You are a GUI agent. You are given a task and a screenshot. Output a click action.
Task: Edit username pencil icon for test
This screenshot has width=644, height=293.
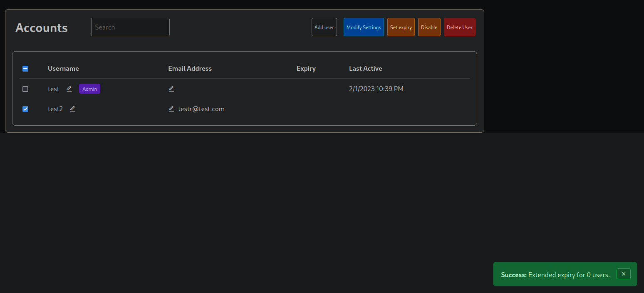click(69, 89)
